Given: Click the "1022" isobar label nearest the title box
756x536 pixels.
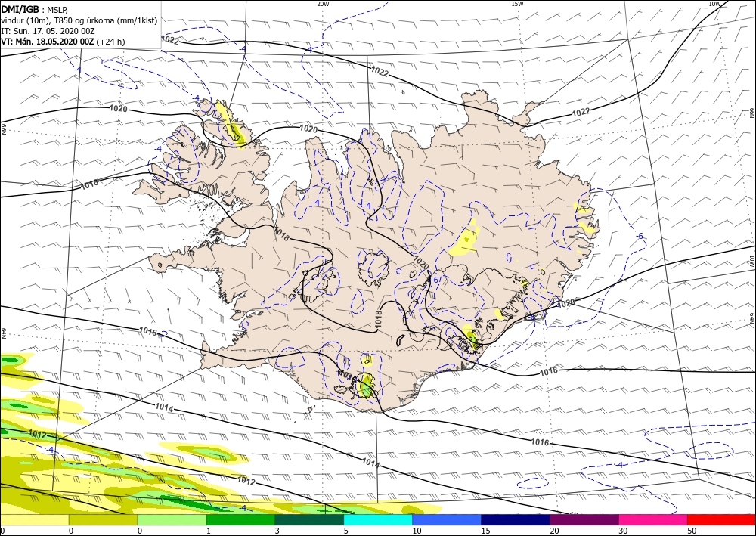Looking at the screenshot, I should click(169, 41).
